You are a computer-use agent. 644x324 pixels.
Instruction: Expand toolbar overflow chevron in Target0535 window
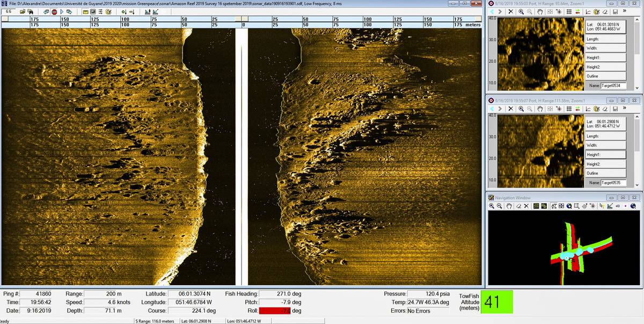[x=625, y=109]
